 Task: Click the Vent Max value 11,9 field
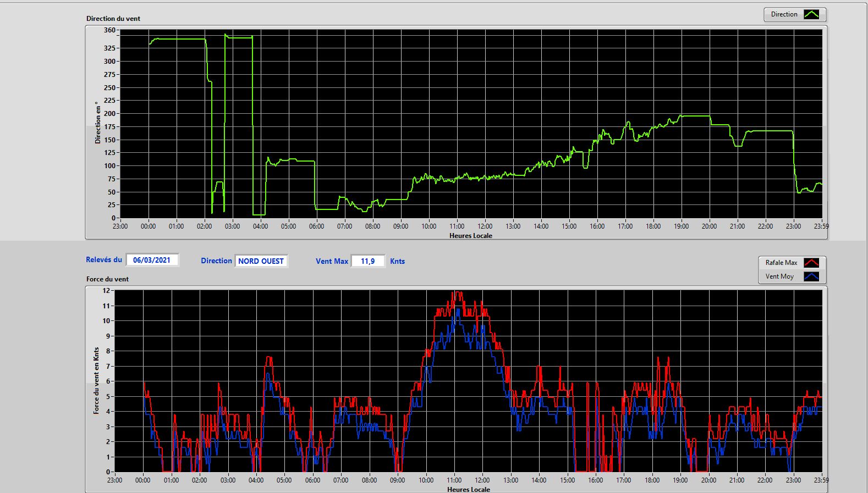pos(367,261)
